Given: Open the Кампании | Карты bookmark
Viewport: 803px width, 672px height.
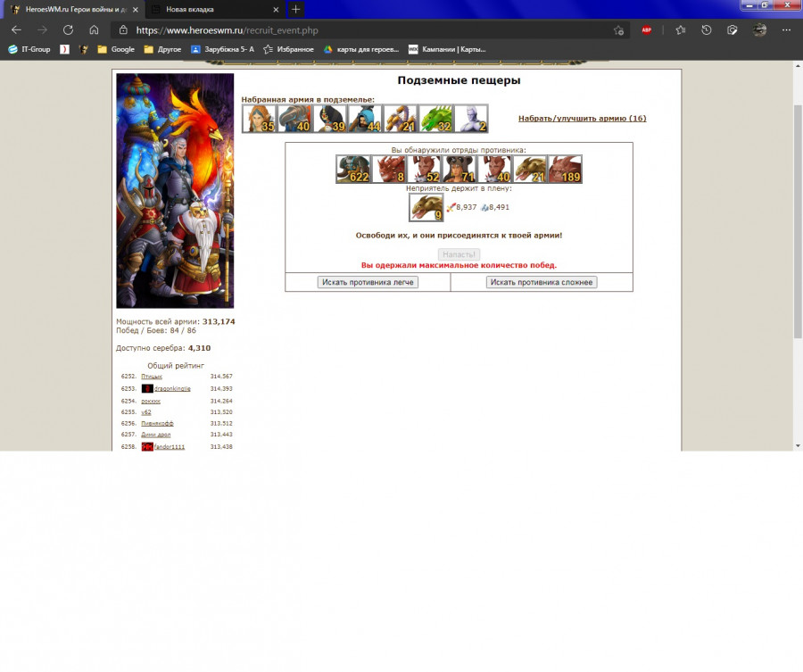Looking at the screenshot, I should pos(447,49).
